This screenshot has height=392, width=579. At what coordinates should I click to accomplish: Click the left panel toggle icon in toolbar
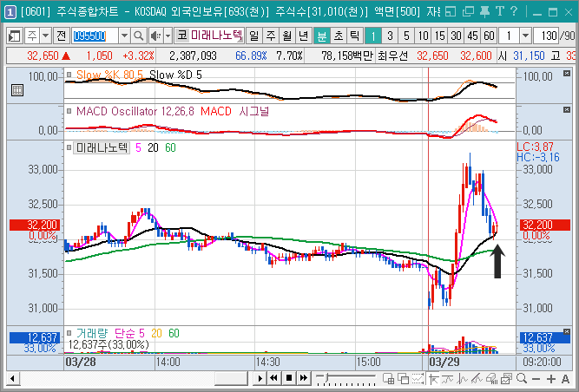15,36
